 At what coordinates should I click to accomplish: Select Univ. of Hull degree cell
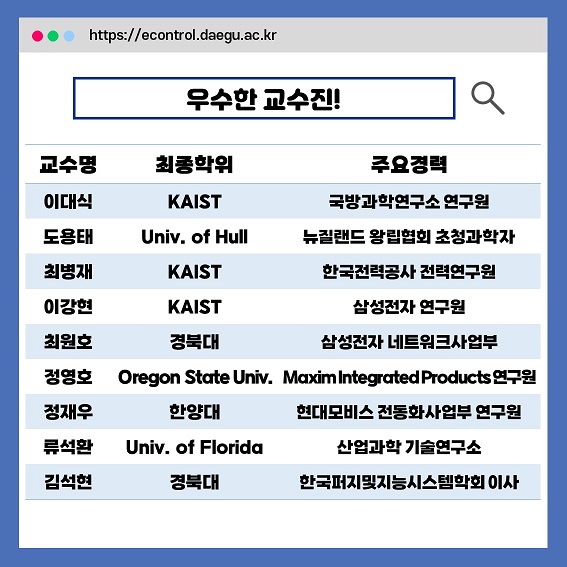click(195, 237)
